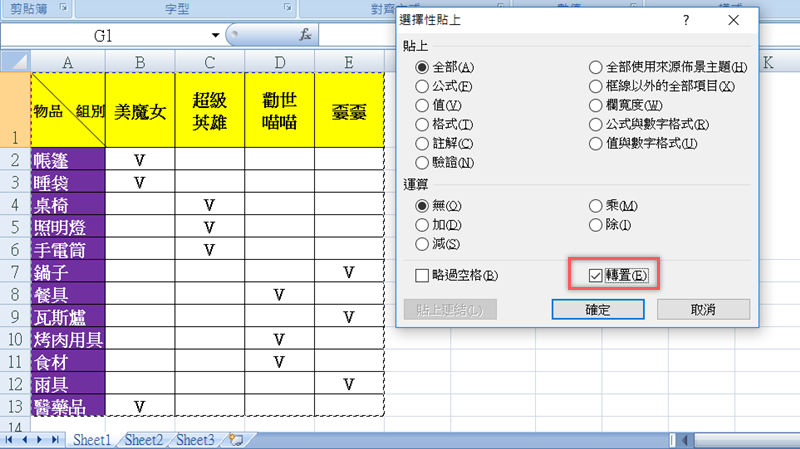Image resolution: width=800 pixels, height=449 pixels.
Task: Select 公式與數字格式(R) option
Action: point(649,124)
